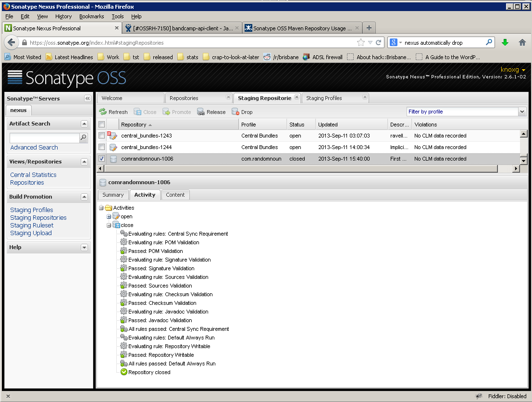This screenshot has width=532, height=402.
Task: Click the Most Visited bookmark icon
Action: 8,57
